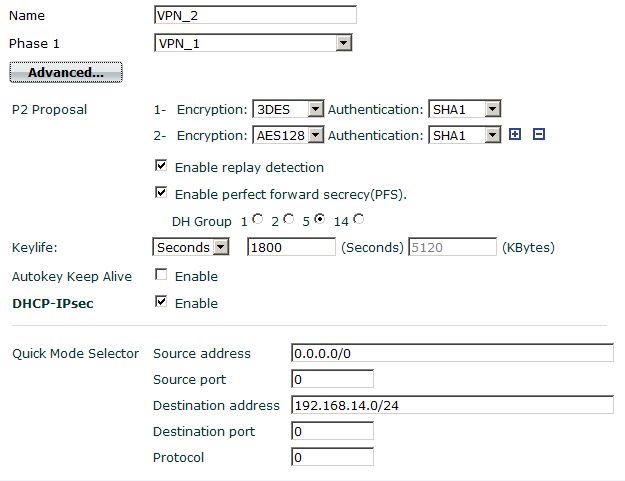Viewport: 625px width, 481px height.
Task: Focus the Keylife seconds field
Action: [291, 247]
